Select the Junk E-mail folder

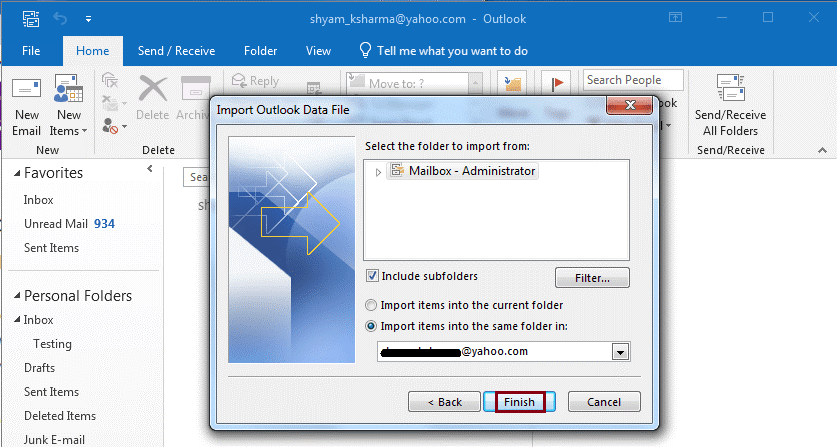click(x=54, y=440)
